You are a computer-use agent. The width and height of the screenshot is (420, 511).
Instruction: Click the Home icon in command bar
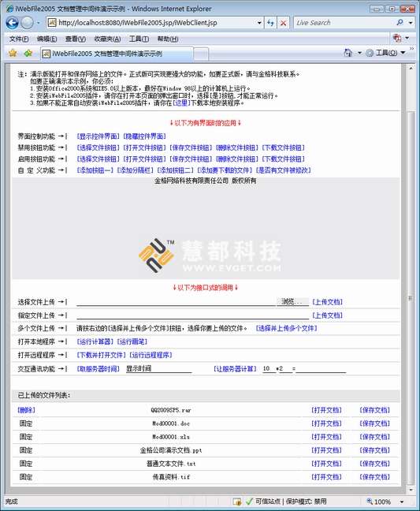tap(348, 53)
